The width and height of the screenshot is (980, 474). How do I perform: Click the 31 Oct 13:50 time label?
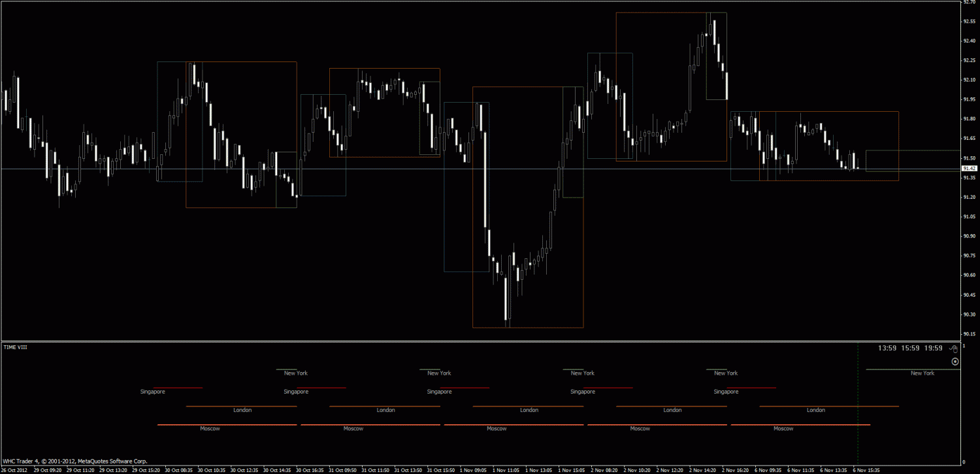[x=408, y=470]
